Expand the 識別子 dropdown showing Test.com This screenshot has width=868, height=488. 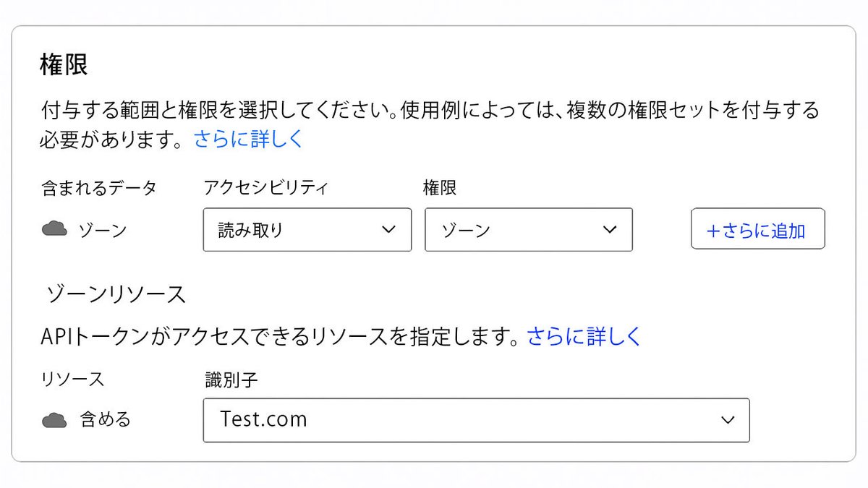tap(476, 419)
